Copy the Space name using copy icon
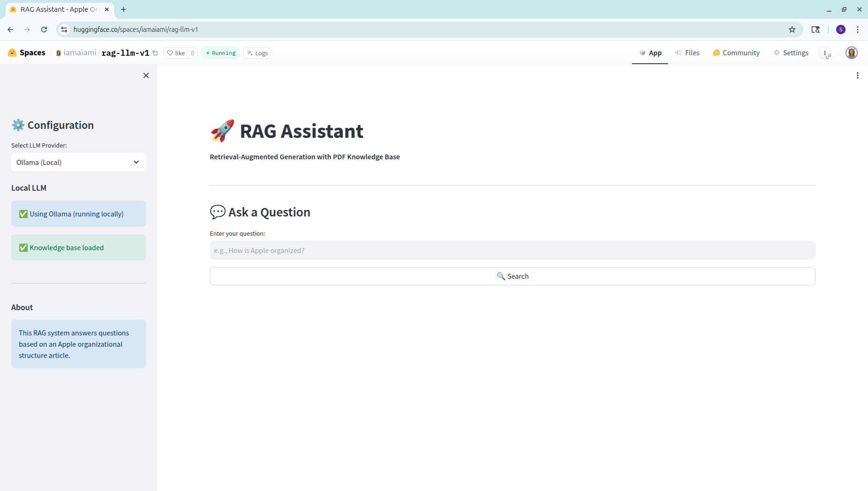The height and width of the screenshot is (491, 868). (155, 53)
